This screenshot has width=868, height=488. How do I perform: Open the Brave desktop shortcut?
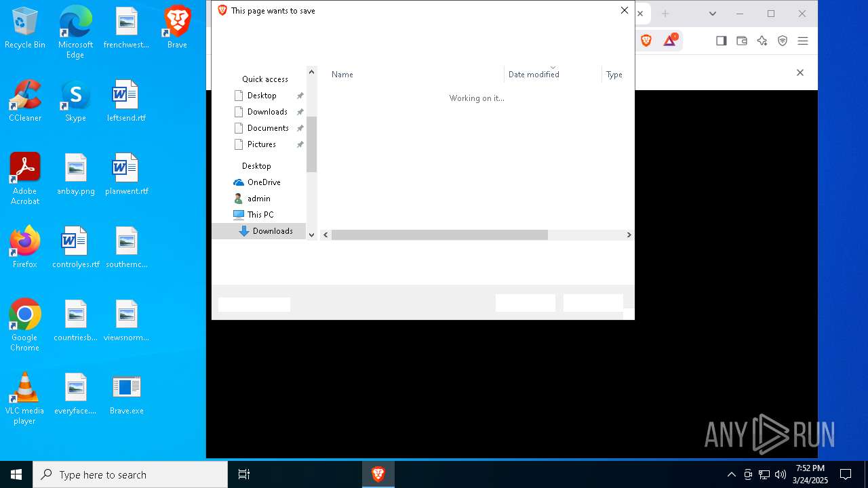tap(177, 28)
